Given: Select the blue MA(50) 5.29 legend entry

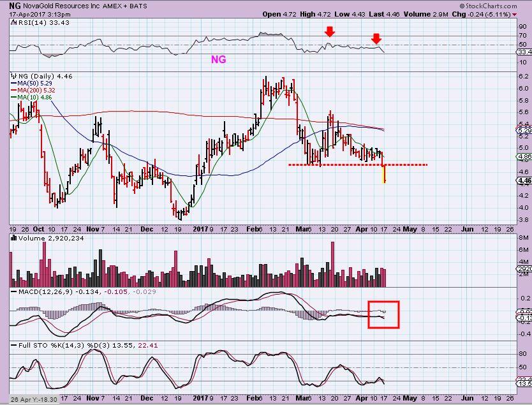Looking at the screenshot, I should pos(31,83).
